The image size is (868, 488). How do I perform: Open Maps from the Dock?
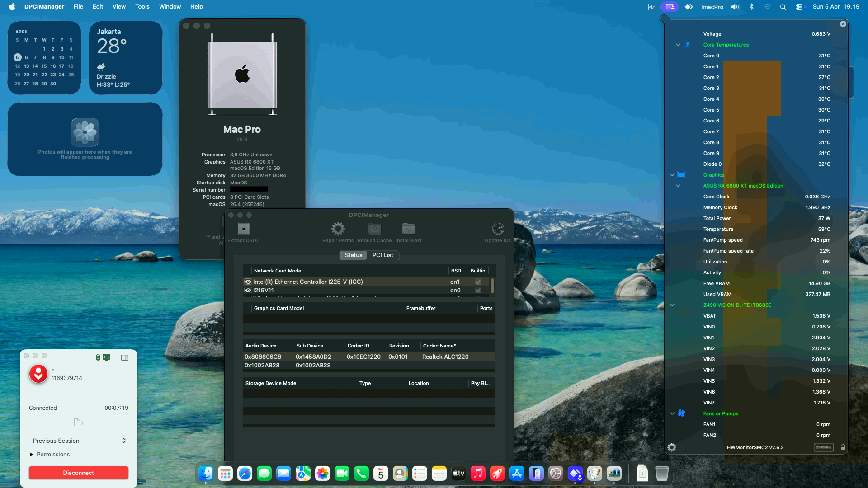(303, 473)
